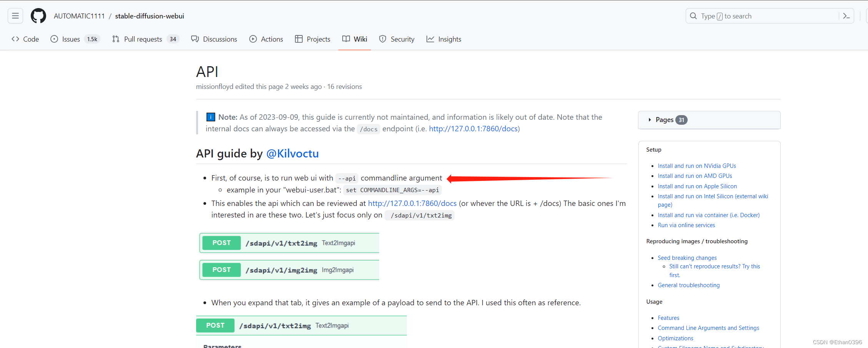Screen dimensions: 868x348
Task: Click the Wiki book icon
Action: 346,39
